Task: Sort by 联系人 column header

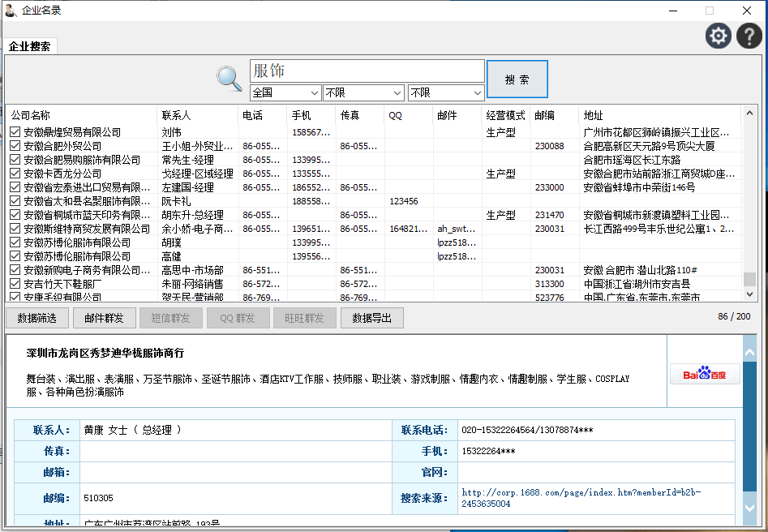Action: click(x=197, y=115)
